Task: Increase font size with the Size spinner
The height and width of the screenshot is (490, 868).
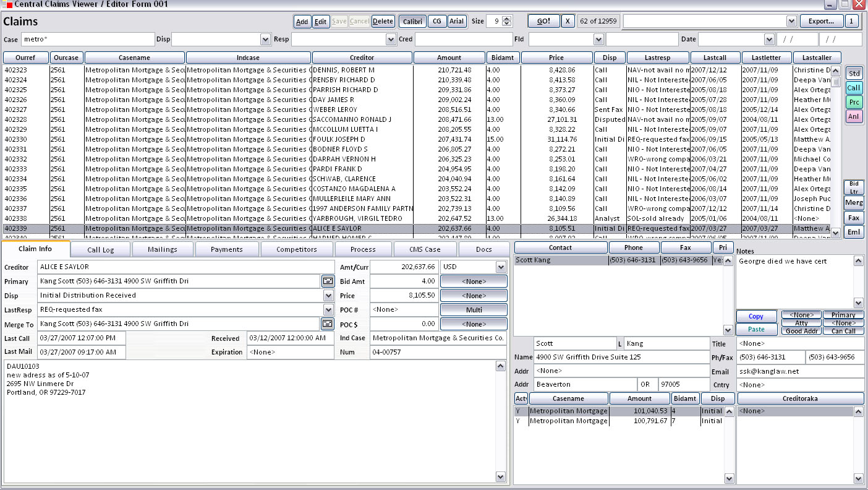Action: point(507,19)
